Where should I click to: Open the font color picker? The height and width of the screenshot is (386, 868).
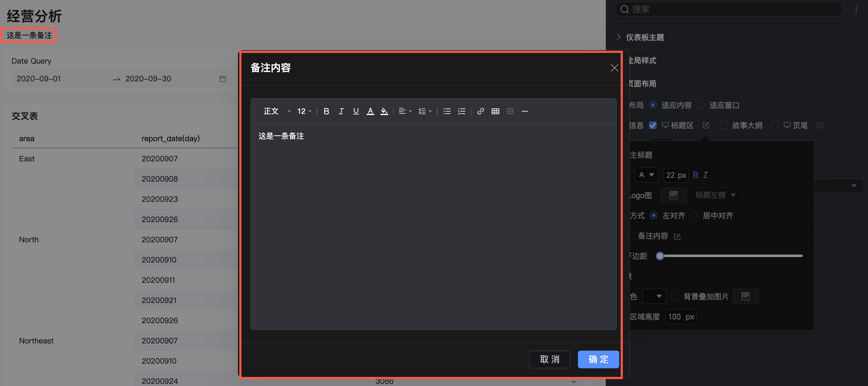point(370,111)
